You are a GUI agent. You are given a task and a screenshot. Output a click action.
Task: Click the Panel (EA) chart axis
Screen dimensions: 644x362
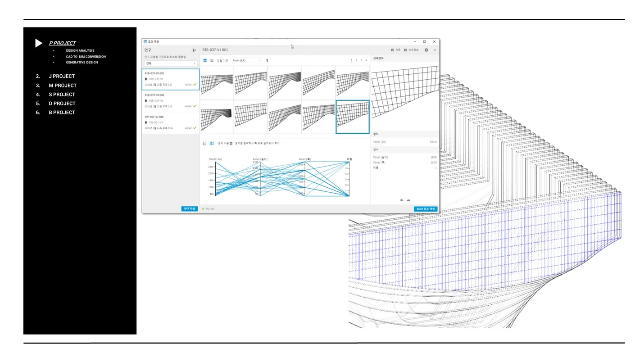click(216, 179)
